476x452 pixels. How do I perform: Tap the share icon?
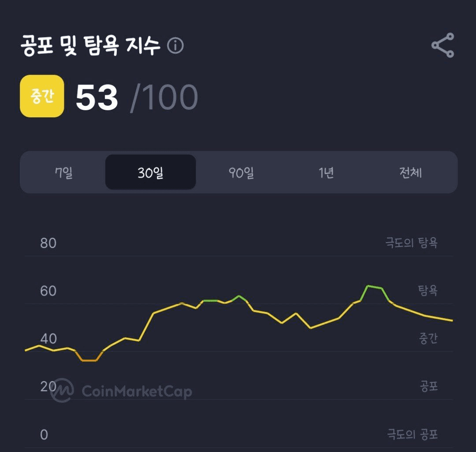(x=443, y=45)
